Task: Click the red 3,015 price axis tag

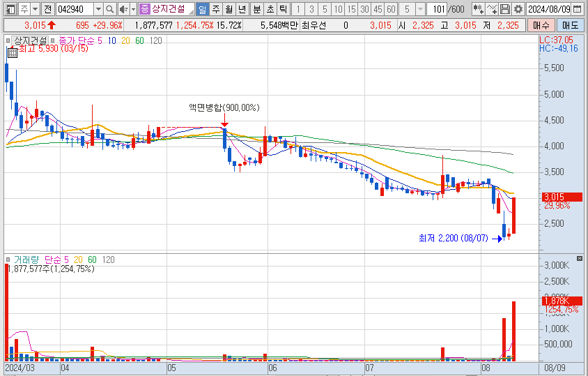Action: click(x=562, y=197)
